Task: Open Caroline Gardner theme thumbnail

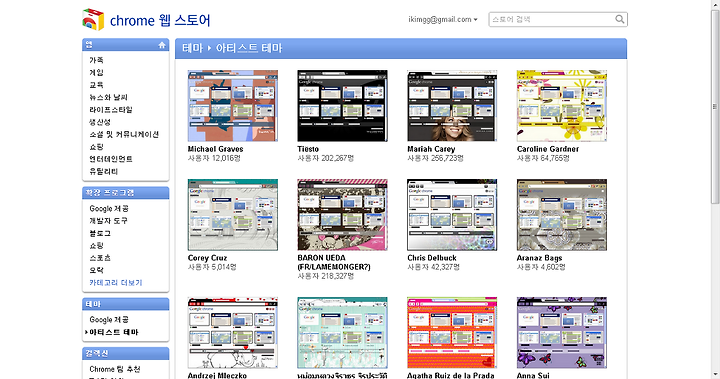Action: [x=562, y=106]
